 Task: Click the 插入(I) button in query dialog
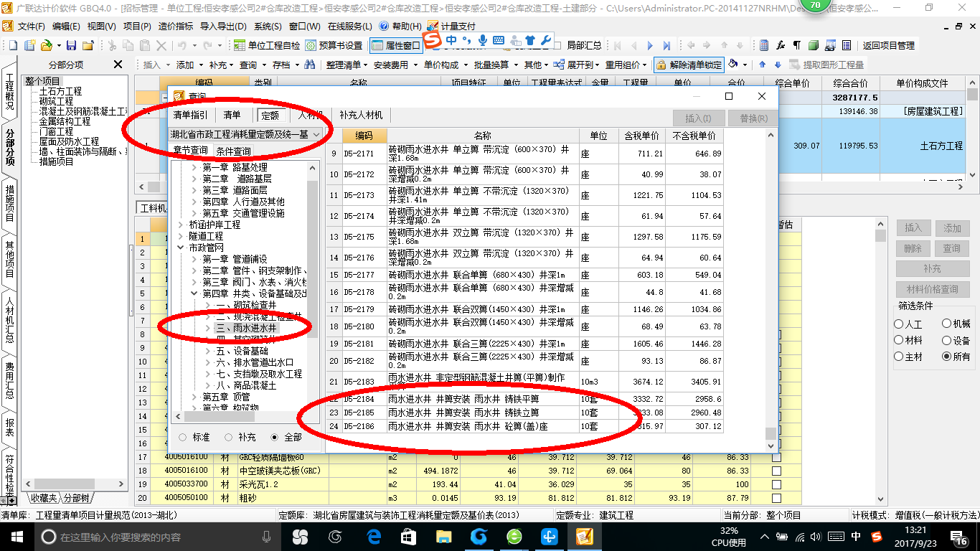point(699,118)
